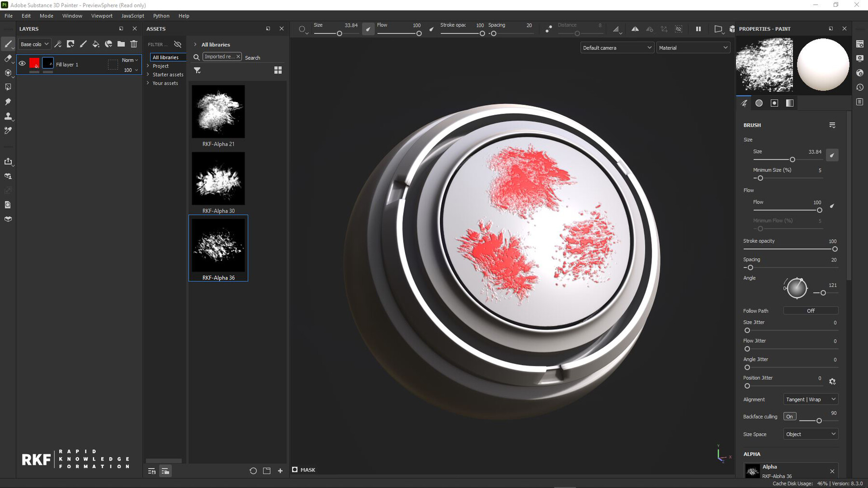Viewport: 868px width, 488px height.
Task: Open the Python menu
Action: pos(161,15)
